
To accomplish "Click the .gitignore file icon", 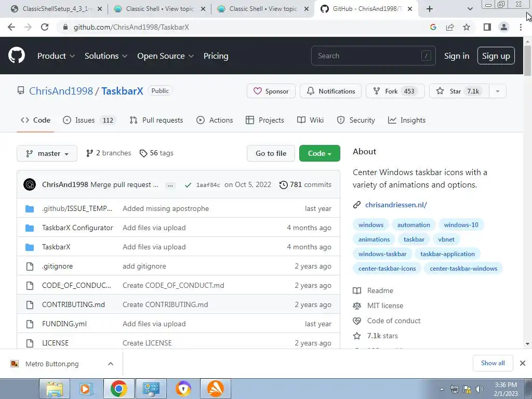I will (x=30, y=267).
